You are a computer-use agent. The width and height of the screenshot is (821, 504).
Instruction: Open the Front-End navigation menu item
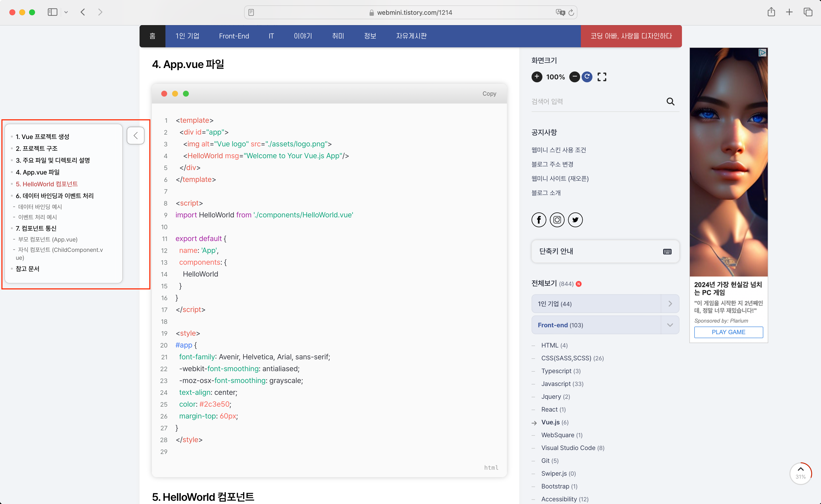(234, 36)
